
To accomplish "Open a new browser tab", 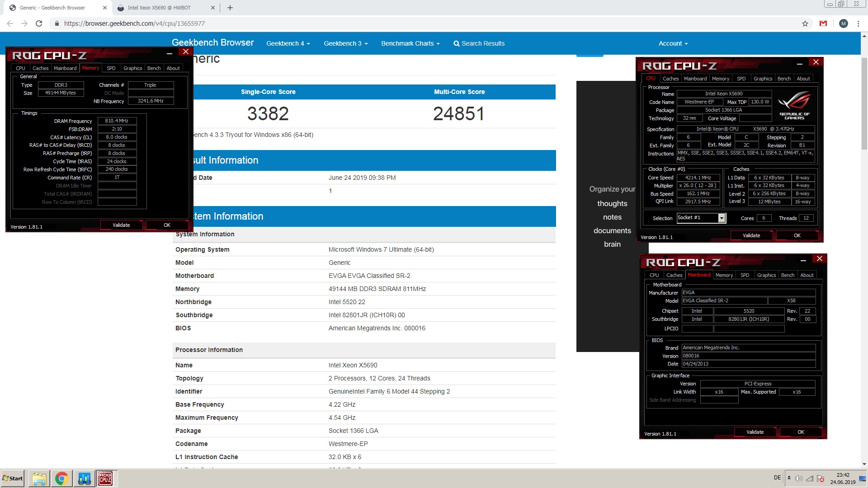I will 230,8.
